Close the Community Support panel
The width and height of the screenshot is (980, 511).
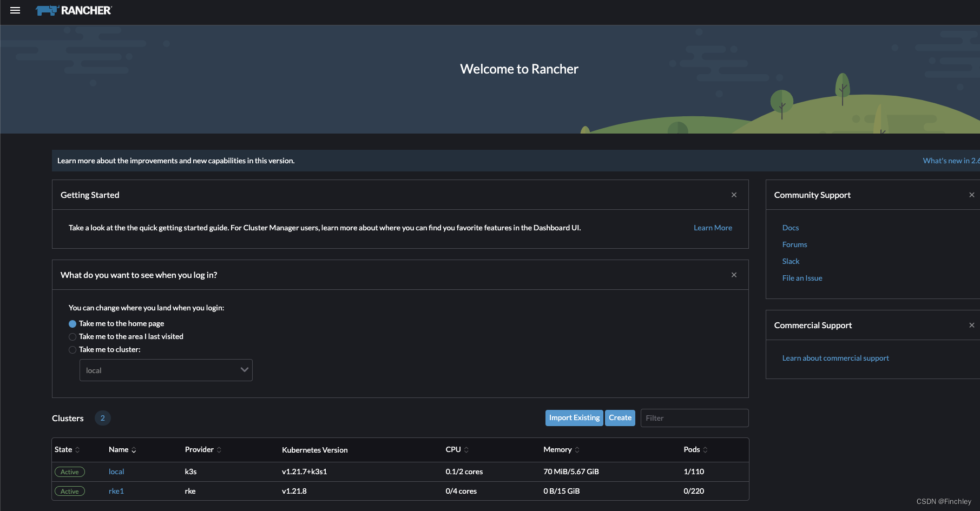(x=971, y=195)
